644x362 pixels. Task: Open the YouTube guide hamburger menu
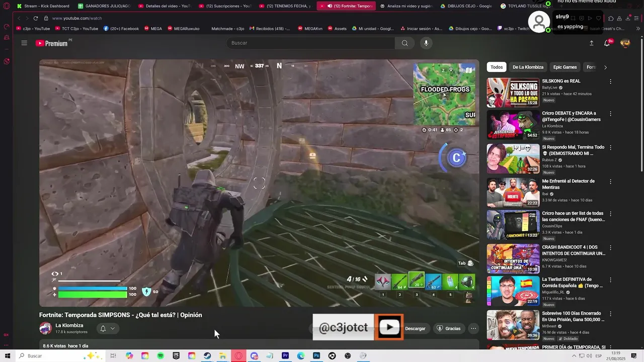[24, 43]
